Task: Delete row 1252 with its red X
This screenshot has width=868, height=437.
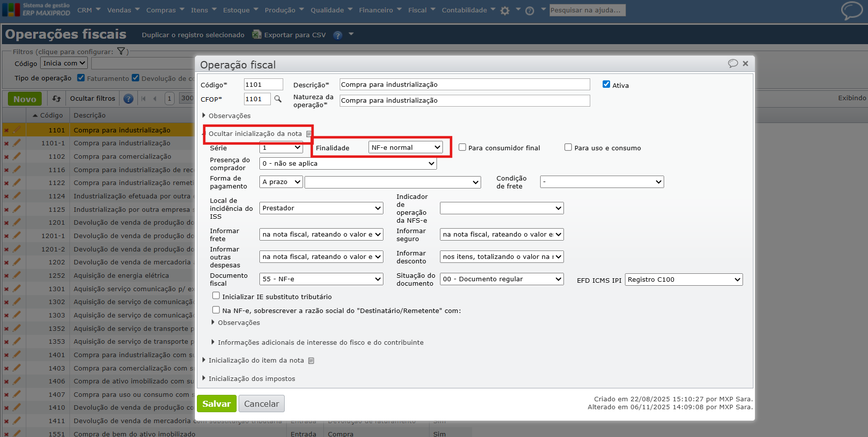Action: [x=6, y=276]
